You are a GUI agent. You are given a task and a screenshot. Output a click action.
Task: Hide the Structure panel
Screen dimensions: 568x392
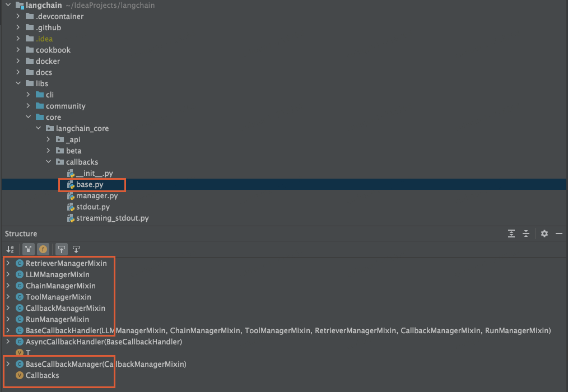[559, 234]
